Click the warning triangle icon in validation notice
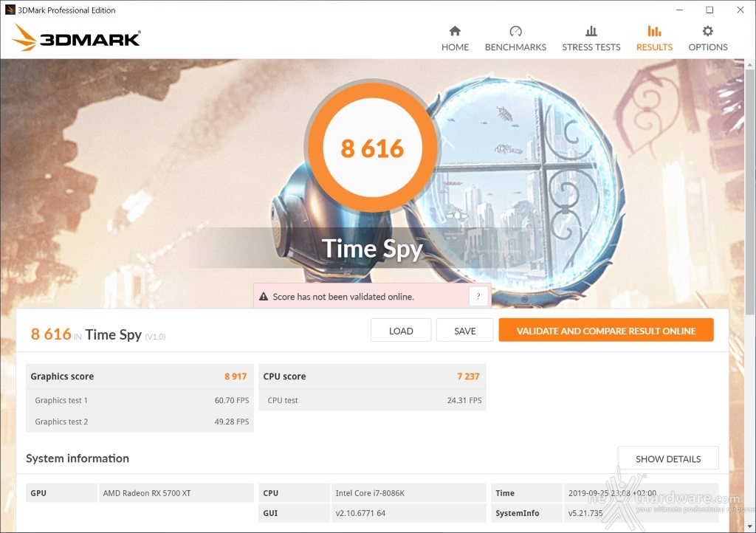756x533 pixels. point(264,296)
